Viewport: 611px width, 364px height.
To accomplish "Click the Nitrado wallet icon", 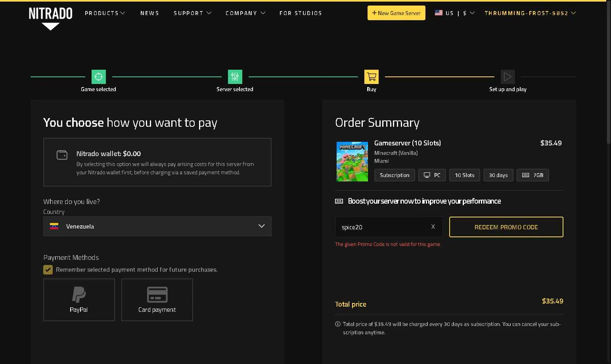I will point(62,155).
